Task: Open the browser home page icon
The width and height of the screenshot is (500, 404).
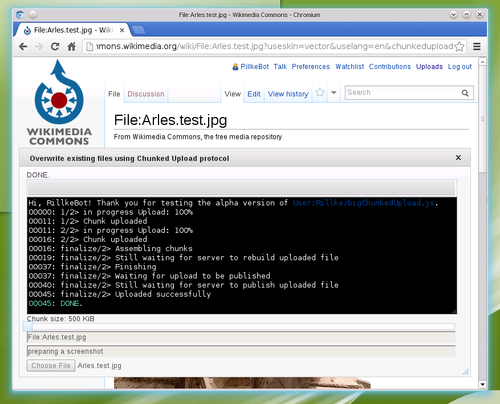Action: (x=71, y=46)
